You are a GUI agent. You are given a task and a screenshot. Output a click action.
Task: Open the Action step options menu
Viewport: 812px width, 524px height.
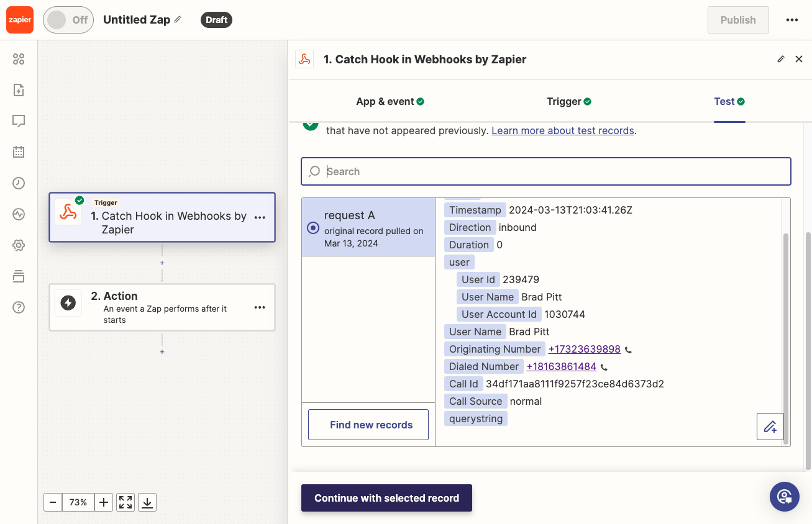pyautogui.click(x=260, y=307)
